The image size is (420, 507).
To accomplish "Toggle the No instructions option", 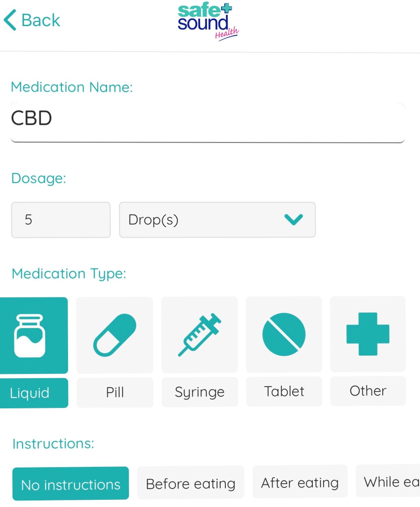I will point(70,484).
